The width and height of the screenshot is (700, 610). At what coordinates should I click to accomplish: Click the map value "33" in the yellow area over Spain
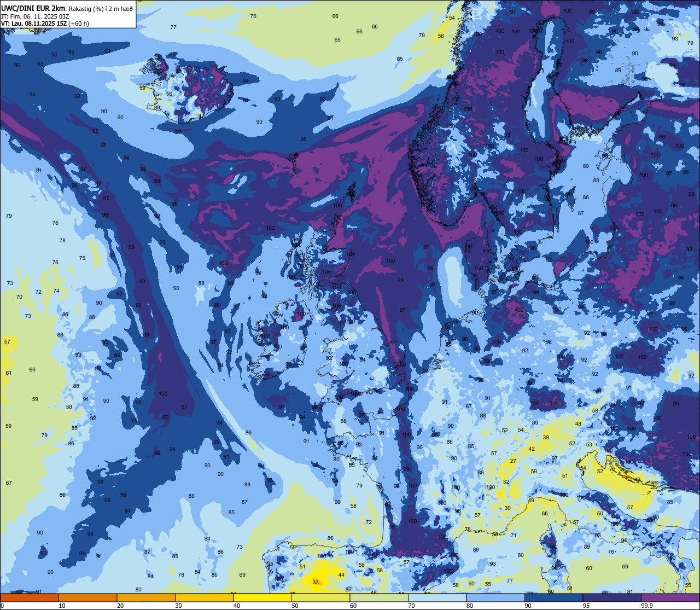tap(316, 583)
